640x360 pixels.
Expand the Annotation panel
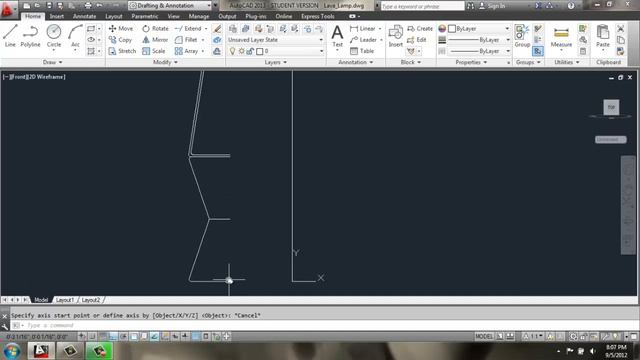pos(356,62)
